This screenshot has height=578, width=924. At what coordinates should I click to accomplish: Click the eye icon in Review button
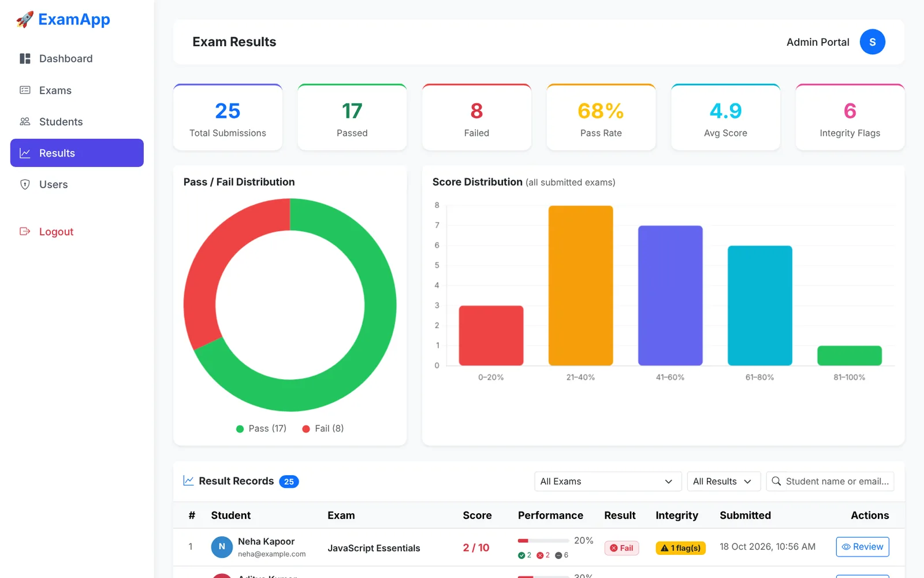coord(846,547)
